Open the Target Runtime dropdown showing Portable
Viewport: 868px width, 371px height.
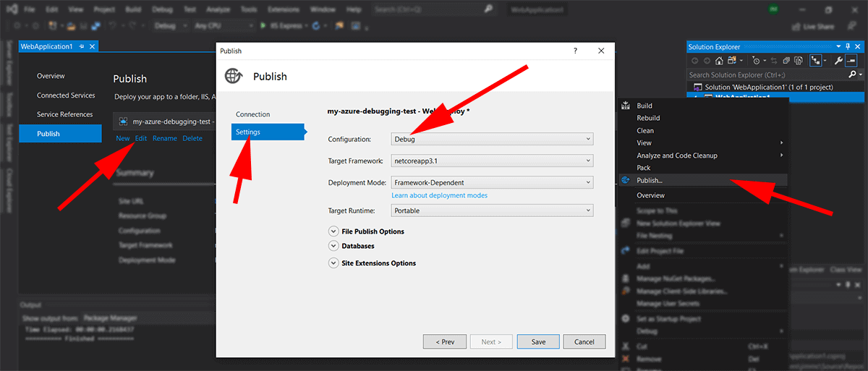coord(492,210)
